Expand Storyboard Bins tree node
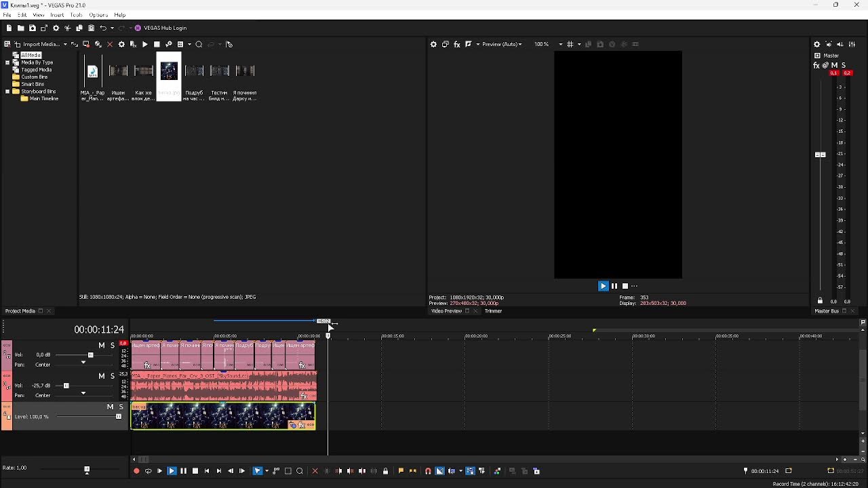The height and width of the screenshot is (488, 868). click(7, 91)
